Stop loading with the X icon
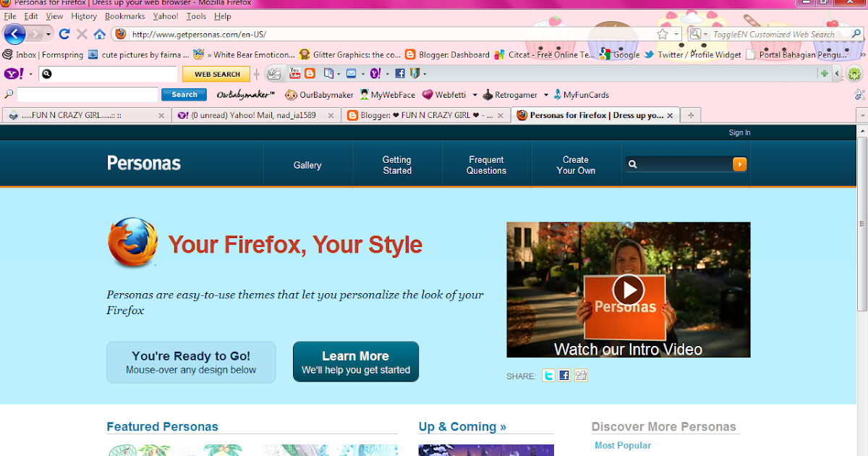This screenshot has height=456, width=868. pyautogui.click(x=82, y=34)
